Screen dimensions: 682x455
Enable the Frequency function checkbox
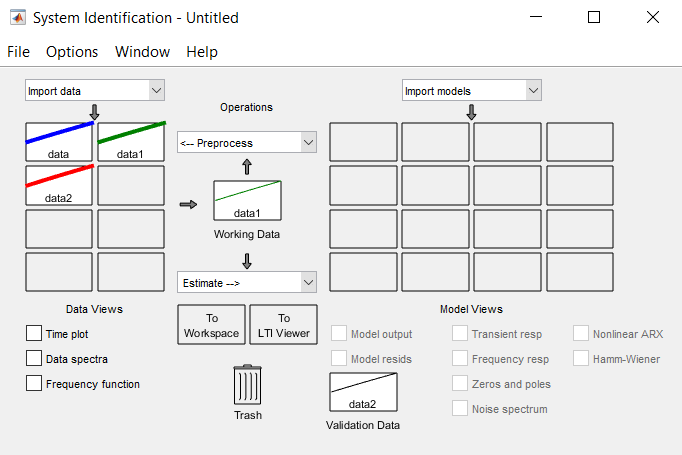click(34, 384)
